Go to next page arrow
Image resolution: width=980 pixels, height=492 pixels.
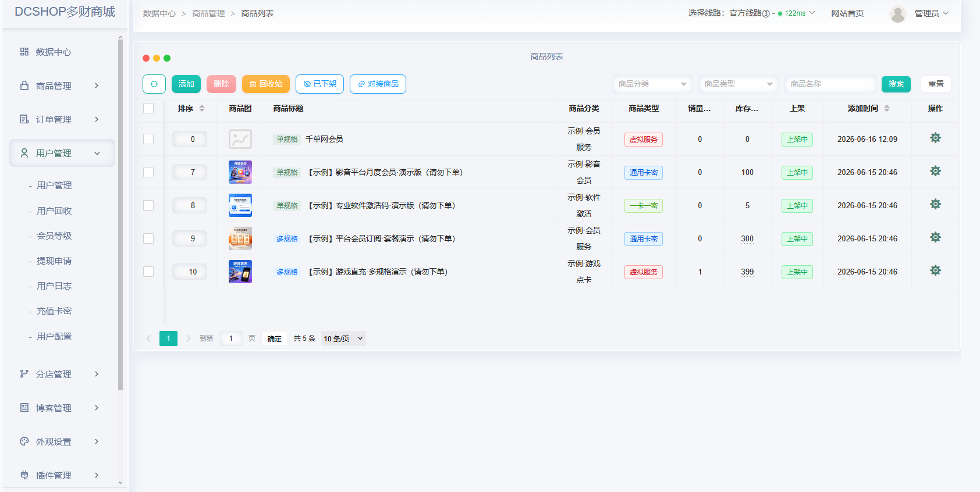(188, 338)
